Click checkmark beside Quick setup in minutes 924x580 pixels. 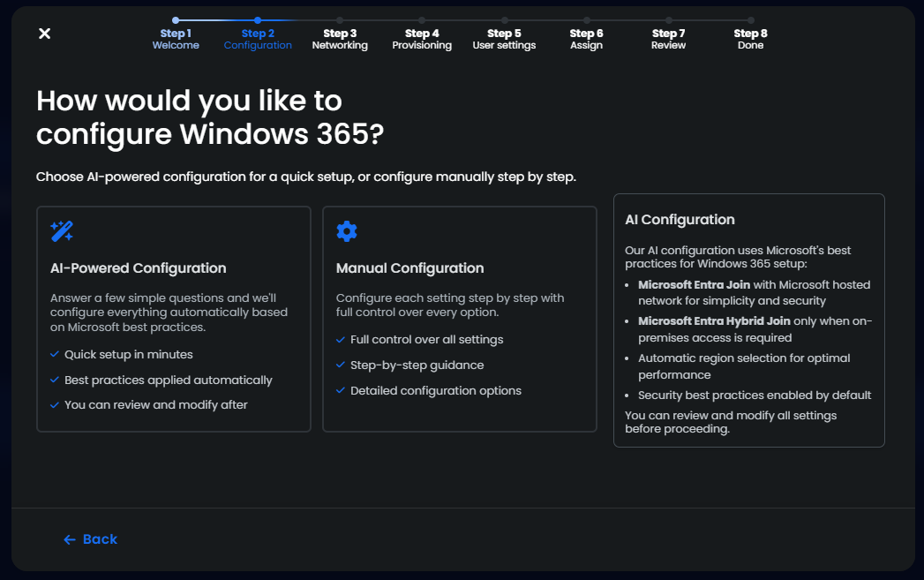[54, 354]
